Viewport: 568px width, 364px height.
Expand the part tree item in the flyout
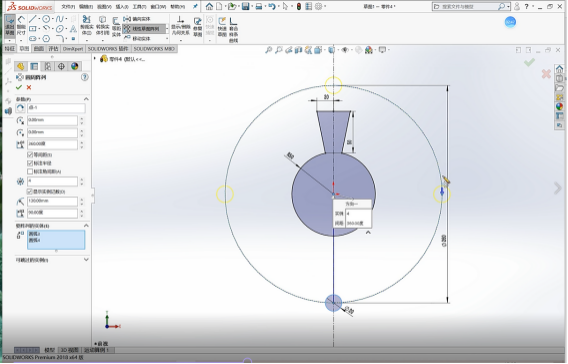(x=95, y=58)
